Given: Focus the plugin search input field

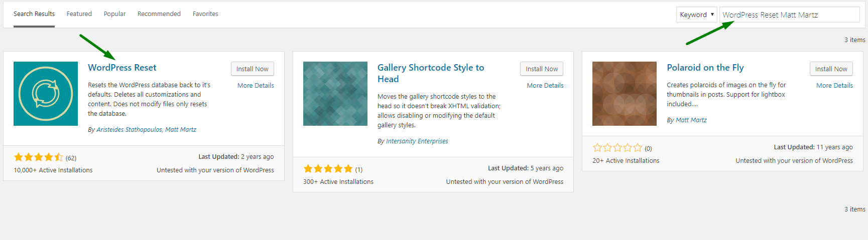Looking at the screenshot, I should [790, 15].
